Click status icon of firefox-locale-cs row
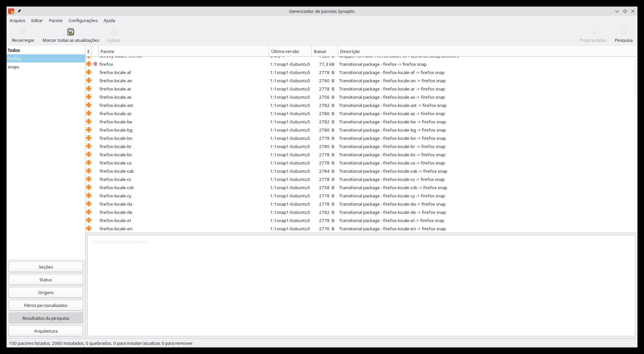 (x=89, y=179)
